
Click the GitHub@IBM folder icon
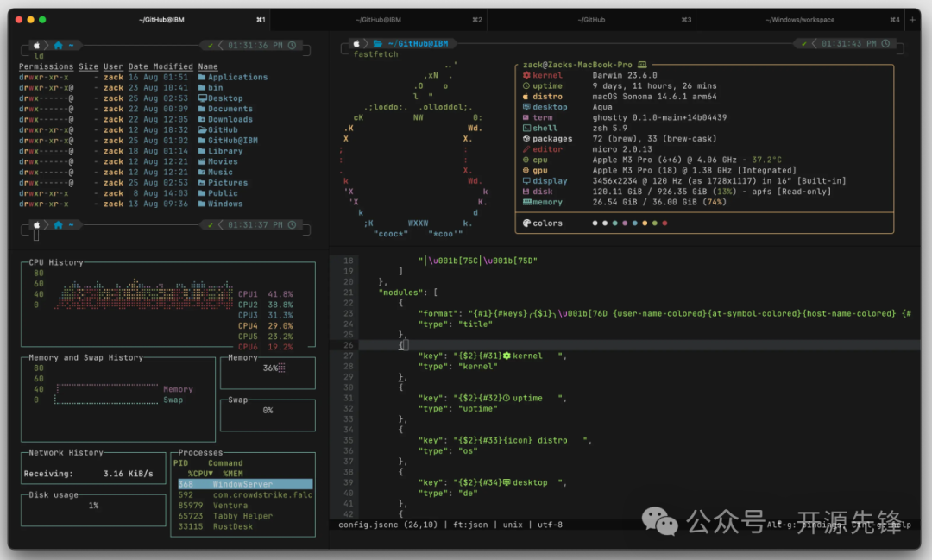pos(201,141)
